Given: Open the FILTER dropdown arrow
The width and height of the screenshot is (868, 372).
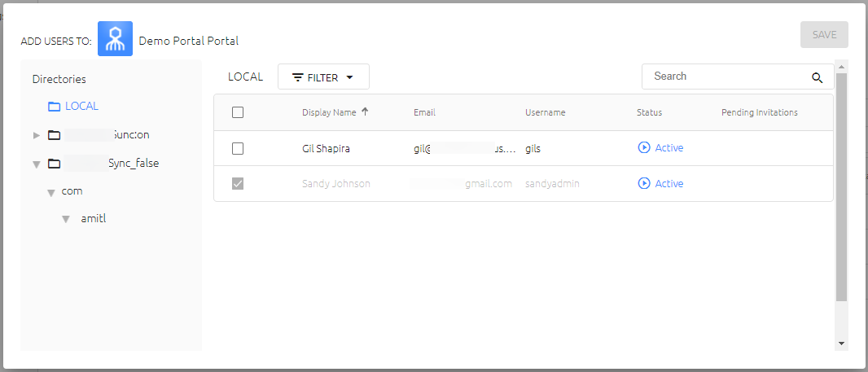Looking at the screenshot, I should point(349,77).
